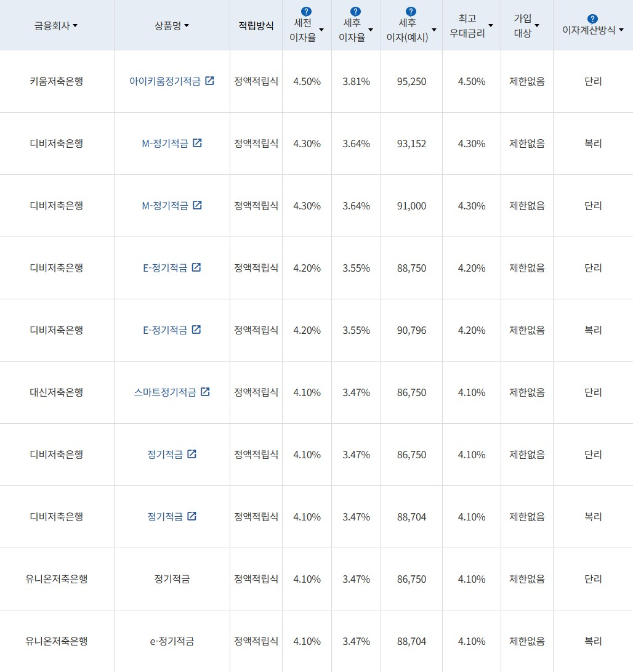The height and width of the screenshot is (672, 633).
Task: Show help for 이자계산방식 column
Action: tap(592, 19)
